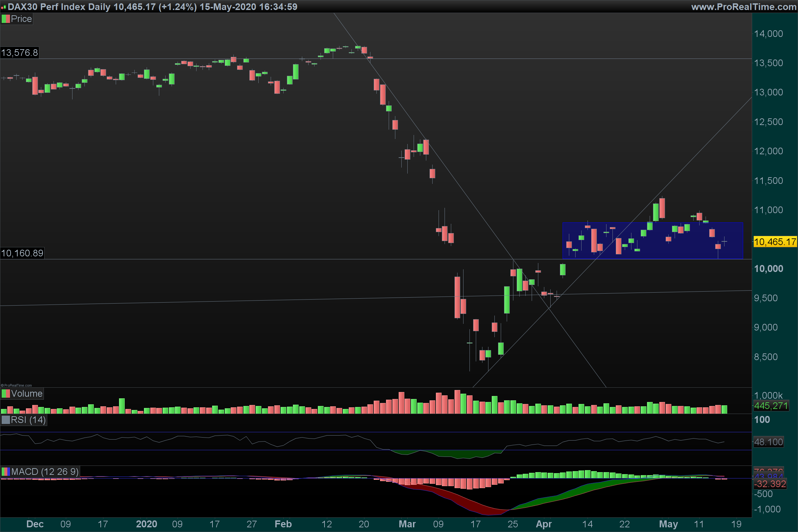Click the green 445,271 volume value tag
798x532 pixels.
coord(771,406)
